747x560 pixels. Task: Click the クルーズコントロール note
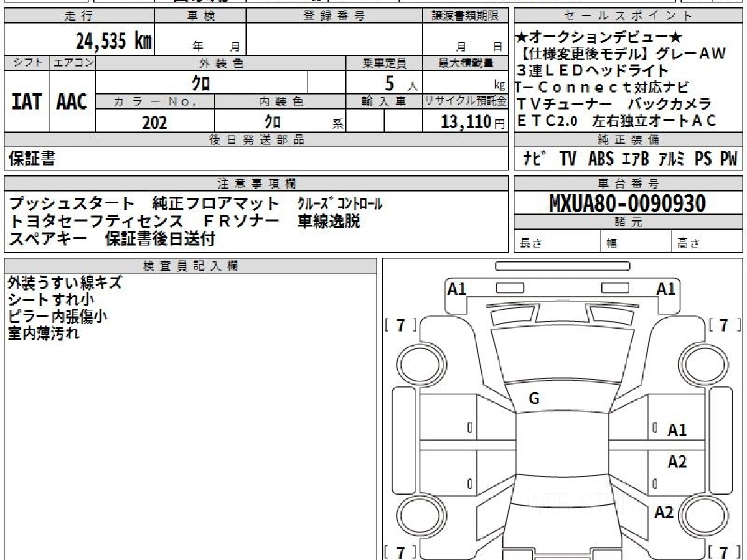[340, 203]
